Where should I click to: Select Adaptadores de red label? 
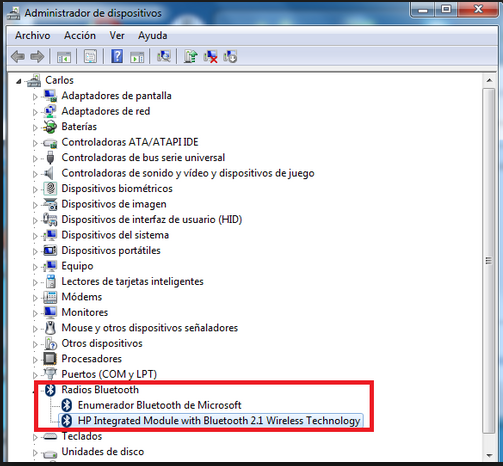[x=106, y=111]
